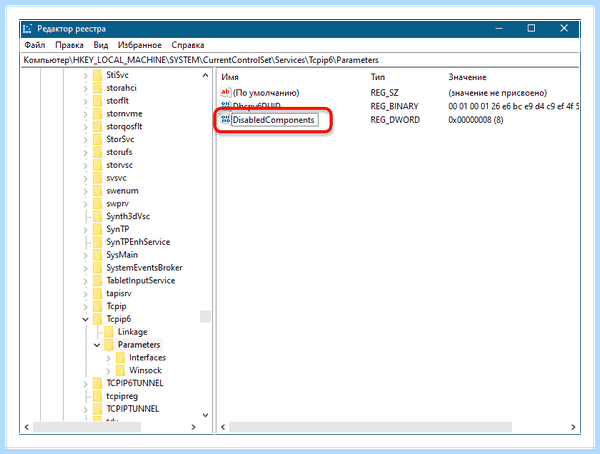This screenshot has height=454, width=600.
Task: Select the StorSvc folder icon
Action: coord(98,139)
